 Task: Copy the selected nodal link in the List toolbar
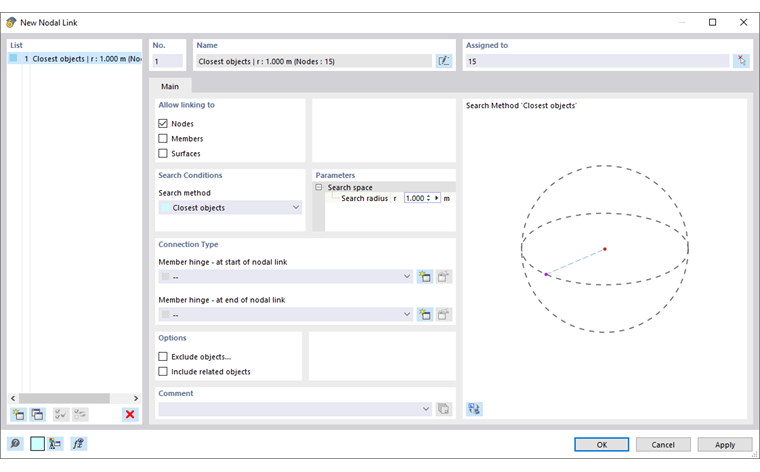[37, 414]
